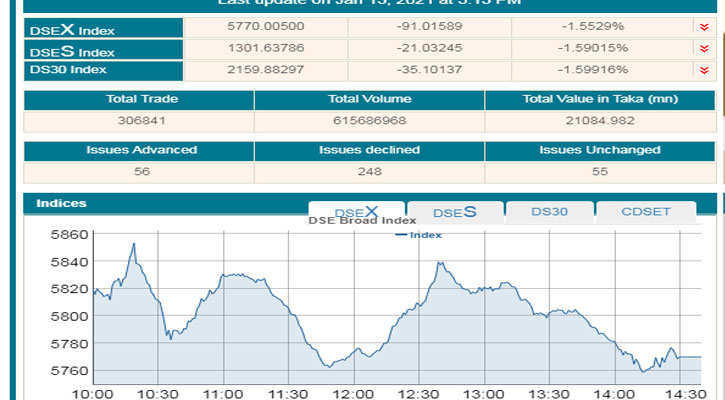Viewport: 725px width, 400px height.
Task: Click red down arrow in DSES Index row
Action: click(704, 49)
